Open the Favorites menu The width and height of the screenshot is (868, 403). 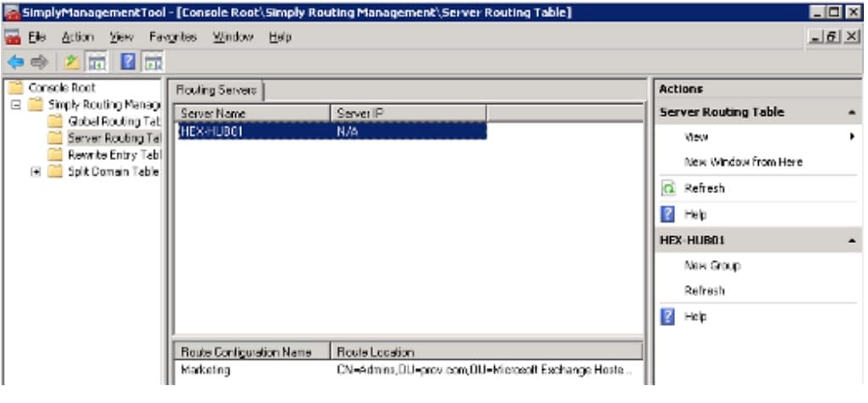coord(173,37)
